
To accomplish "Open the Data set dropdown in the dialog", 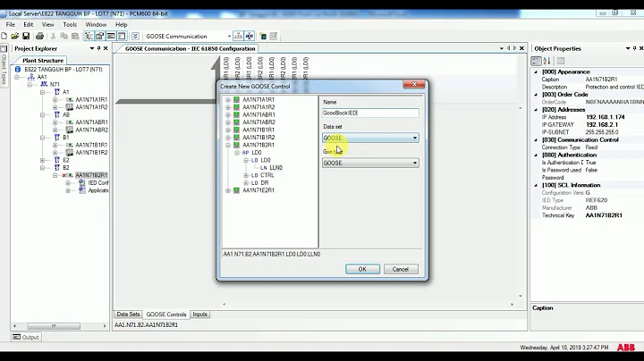I will 415,138.
